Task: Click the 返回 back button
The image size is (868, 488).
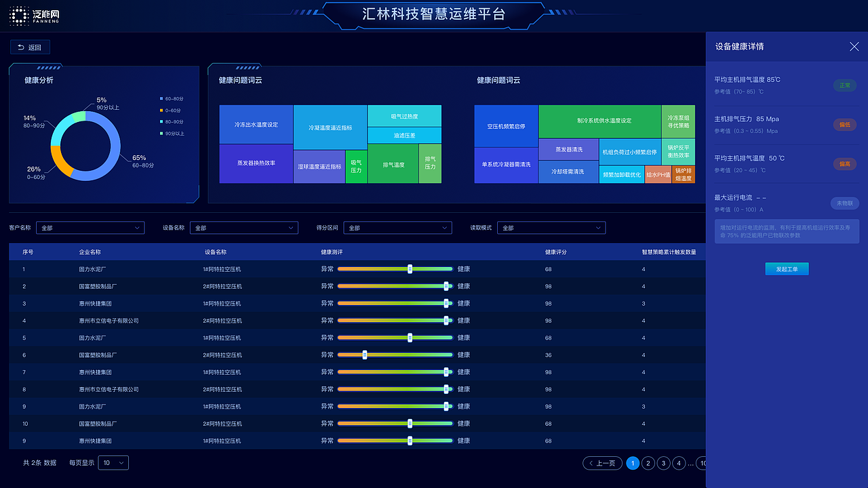Action: tap(30, 47)
